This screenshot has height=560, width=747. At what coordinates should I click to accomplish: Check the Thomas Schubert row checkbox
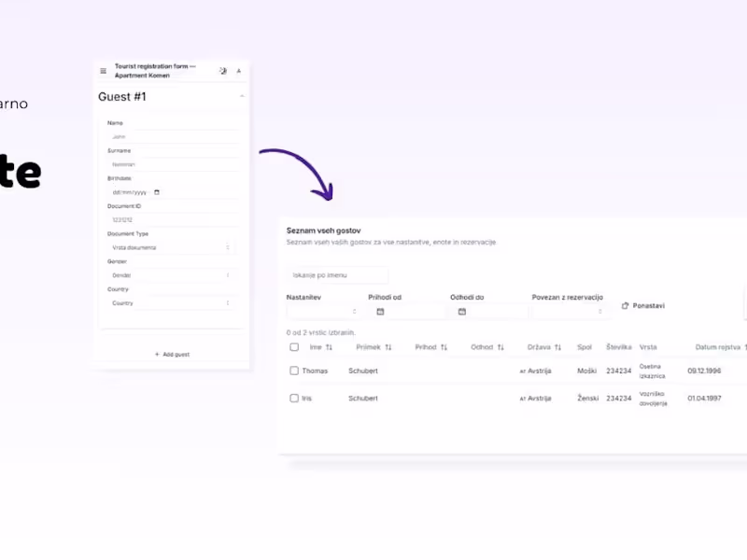pos(294,371)
